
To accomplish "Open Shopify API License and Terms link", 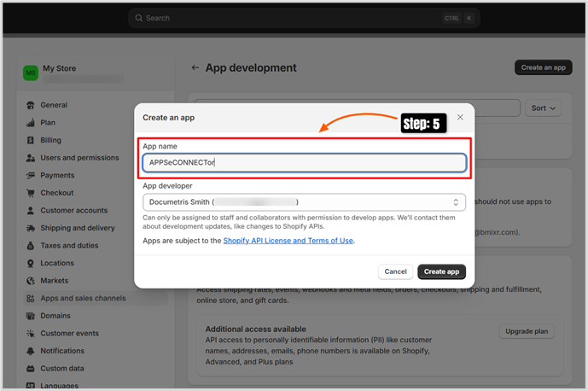I will (288, 241).
